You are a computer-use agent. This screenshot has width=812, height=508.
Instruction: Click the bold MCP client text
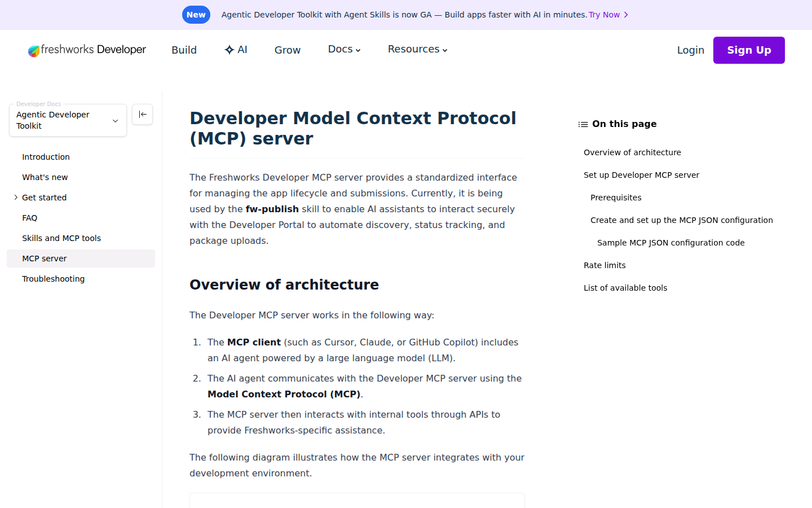[254, 342]
